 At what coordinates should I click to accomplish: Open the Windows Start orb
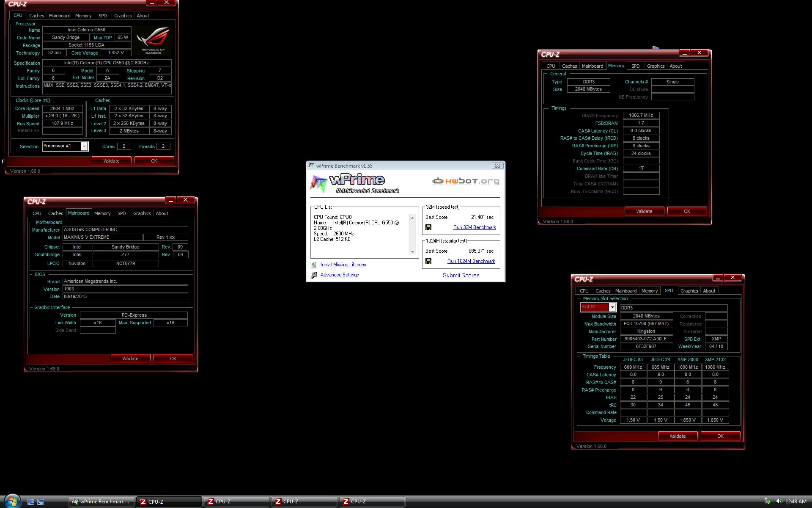[12, 501]
